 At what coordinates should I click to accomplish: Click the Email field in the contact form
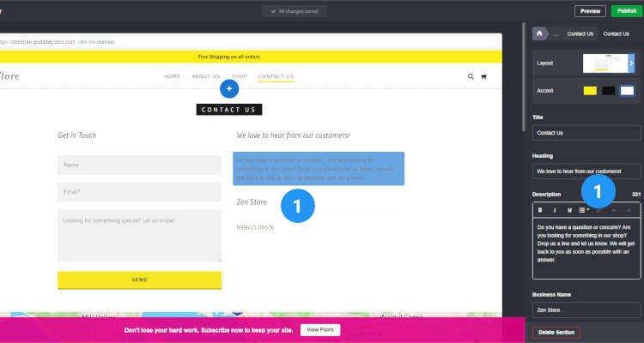coord(140,192)
